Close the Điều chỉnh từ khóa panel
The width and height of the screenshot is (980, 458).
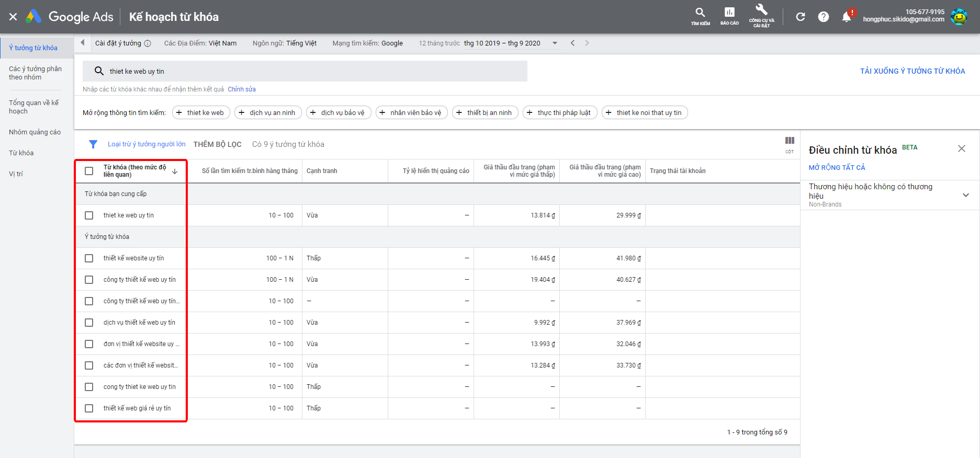(x=962, y=148)
